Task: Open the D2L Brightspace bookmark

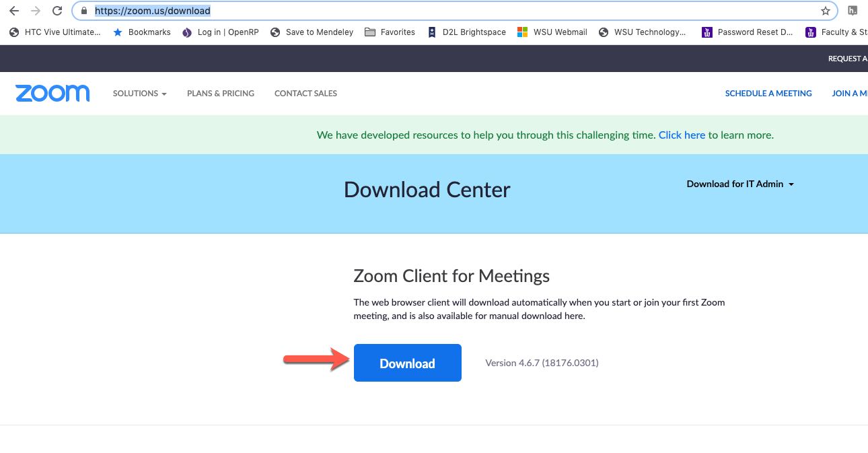Action: coord(466,32)
